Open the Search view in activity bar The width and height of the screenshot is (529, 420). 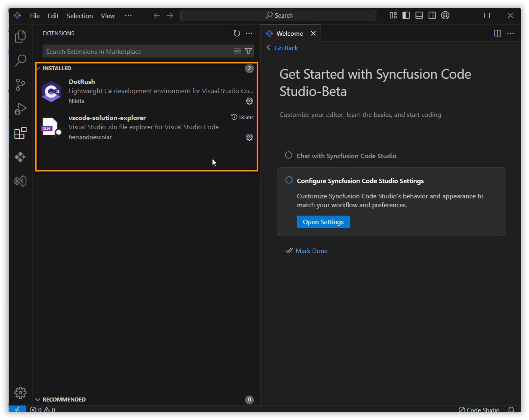[x=20, y=61]
